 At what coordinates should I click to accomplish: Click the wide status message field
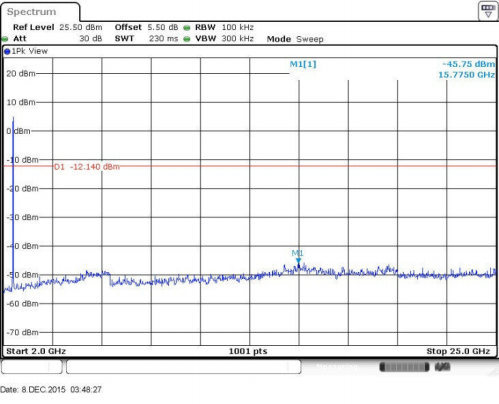[184, 367]
